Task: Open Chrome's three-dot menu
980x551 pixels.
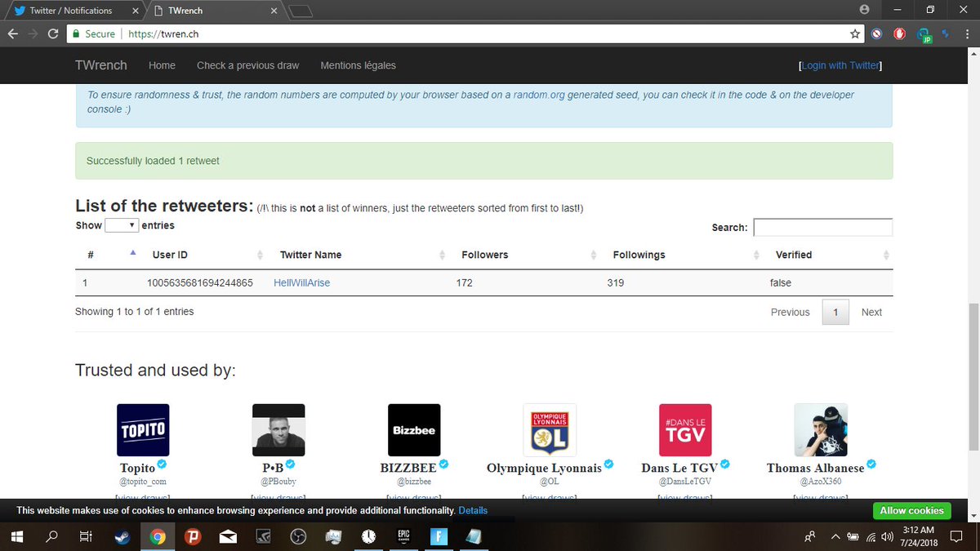Action: pos(968,34)
